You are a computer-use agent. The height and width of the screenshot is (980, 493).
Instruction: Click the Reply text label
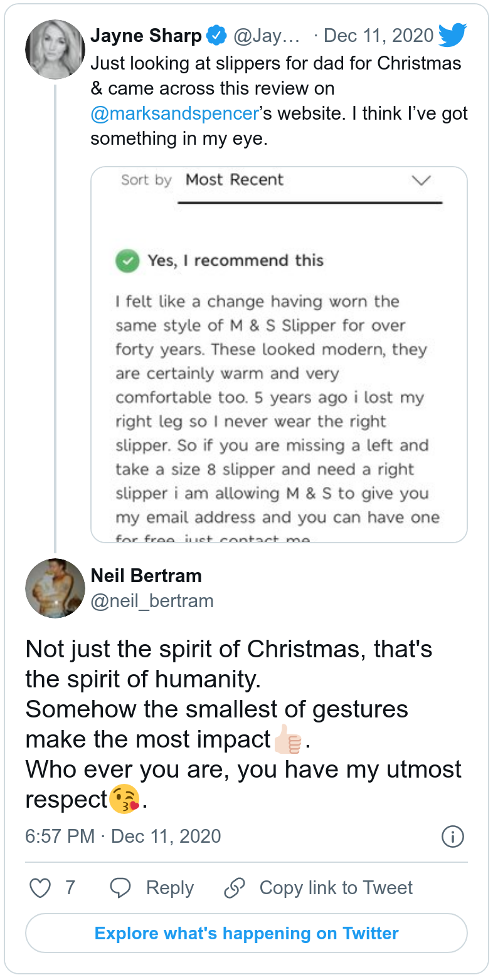170,887
